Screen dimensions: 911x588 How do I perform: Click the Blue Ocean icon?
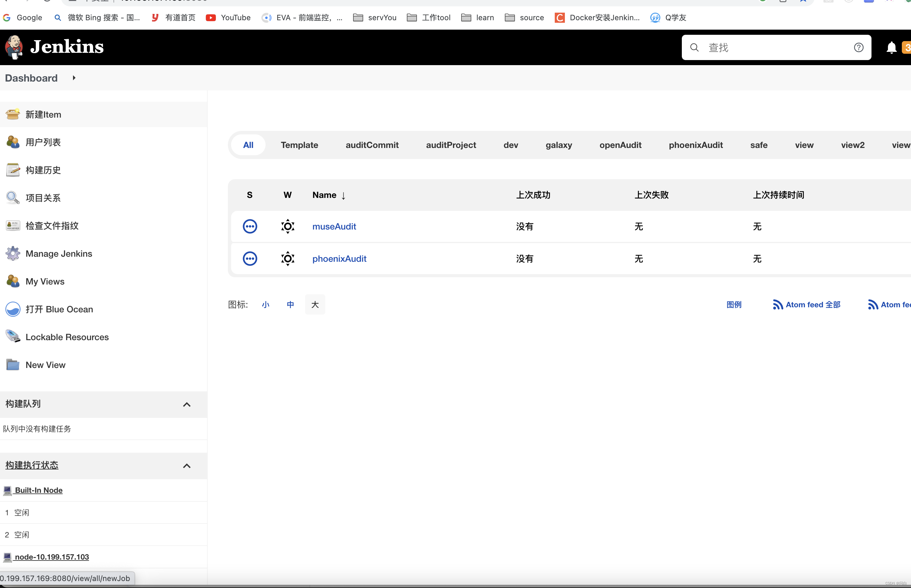[13, 309]
